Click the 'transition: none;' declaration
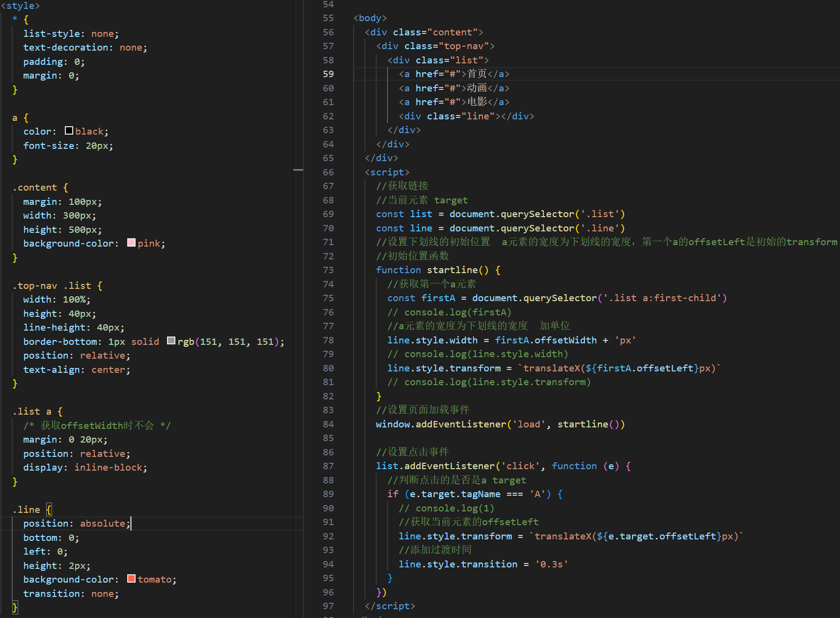 pyautogui.click(x=71, y=594)
